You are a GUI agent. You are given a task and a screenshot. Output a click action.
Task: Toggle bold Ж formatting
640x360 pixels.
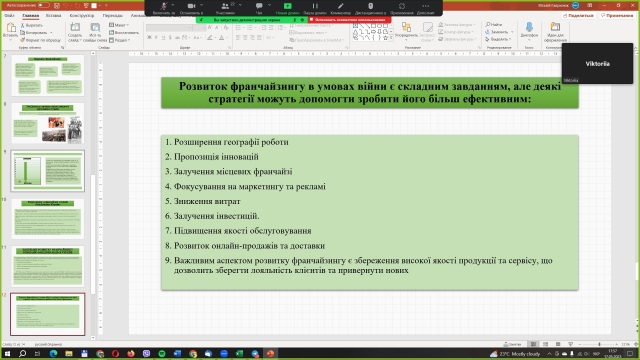(149, 38)
